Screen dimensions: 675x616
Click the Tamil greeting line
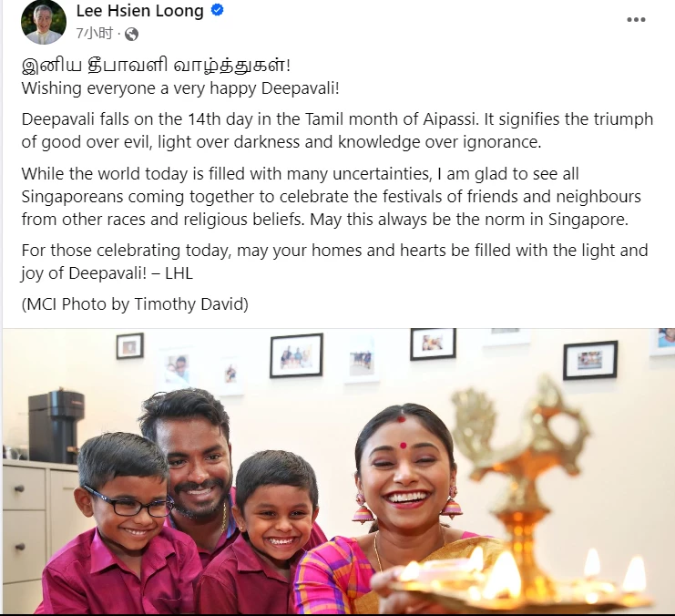[x=157, y=65]
